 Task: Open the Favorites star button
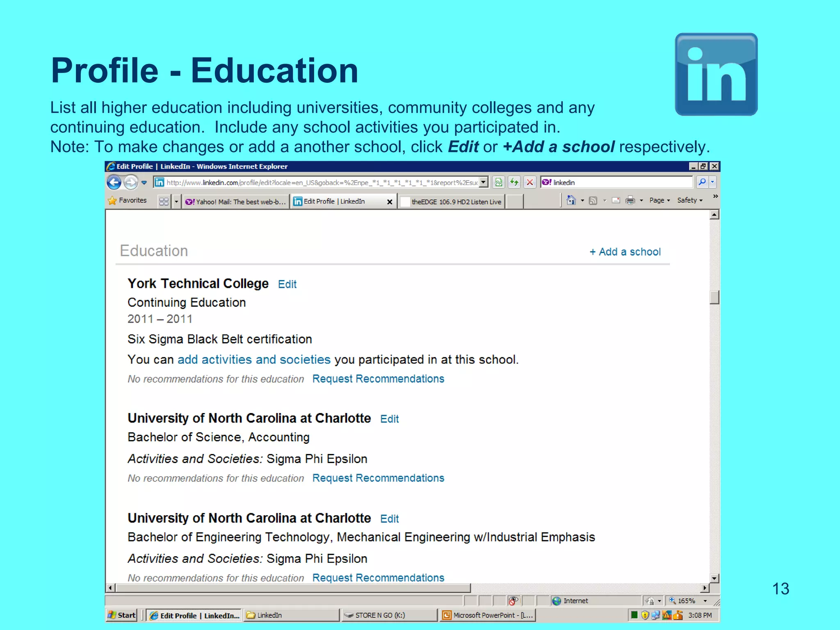(x=128, y=201)
